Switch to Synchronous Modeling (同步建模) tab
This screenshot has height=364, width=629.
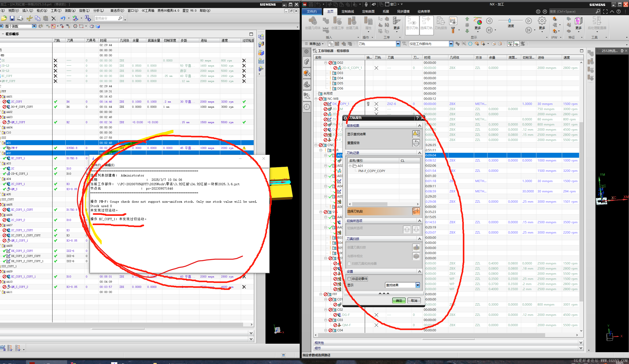pyautogui.click(x=403, y=11)
